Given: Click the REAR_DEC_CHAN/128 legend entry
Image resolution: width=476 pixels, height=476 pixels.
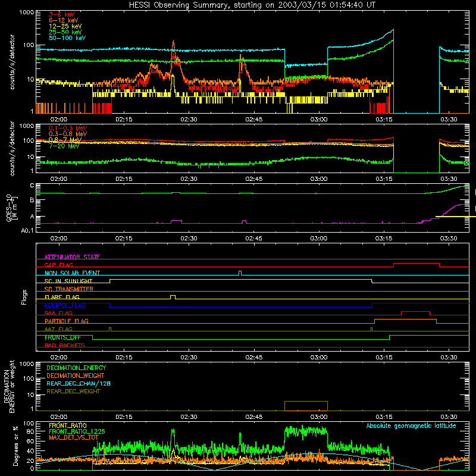Looking at the screenshot, I should (x=79, y=383).
